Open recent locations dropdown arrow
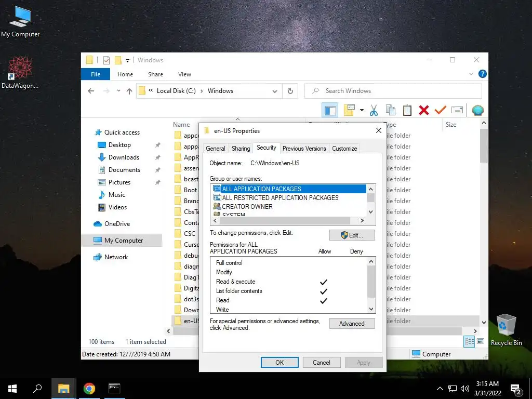The image size is (532, 399). click(118, 90)
